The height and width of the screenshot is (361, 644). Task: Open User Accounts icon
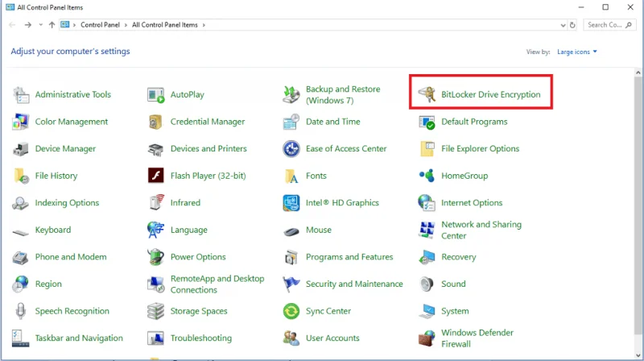tap(291, 338)
